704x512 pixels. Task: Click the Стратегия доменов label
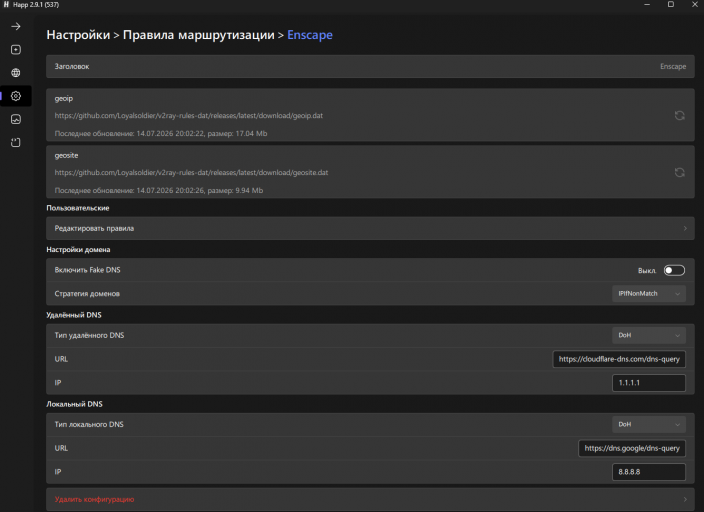87,294
